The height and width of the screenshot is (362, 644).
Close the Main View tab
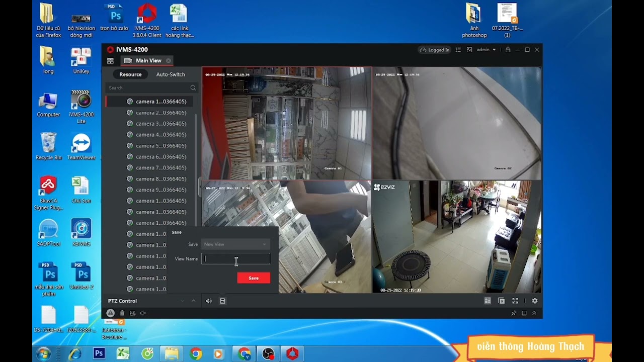[x=169, y=61]
